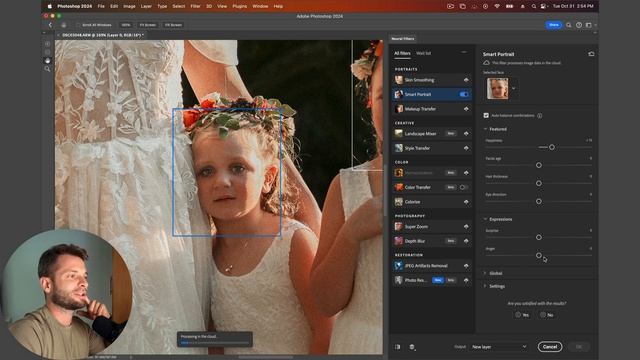This screenshot has width=640, height=360.
Task: Download the Photo Restoration filter
Action: coord(466,280)
